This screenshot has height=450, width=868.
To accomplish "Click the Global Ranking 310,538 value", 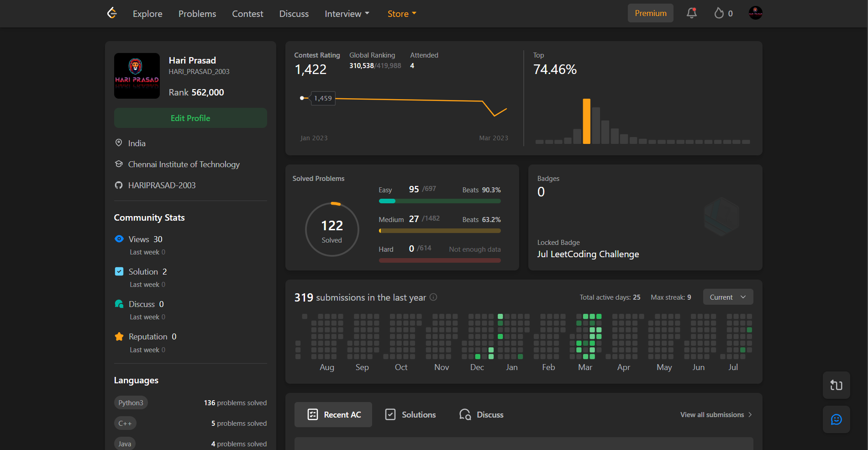I will point(362,66).
